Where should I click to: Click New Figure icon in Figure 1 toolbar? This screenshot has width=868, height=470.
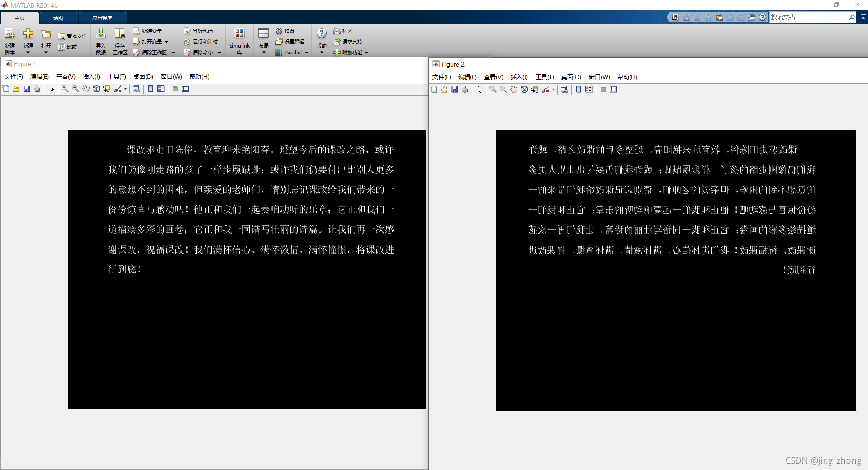point(6,89)
